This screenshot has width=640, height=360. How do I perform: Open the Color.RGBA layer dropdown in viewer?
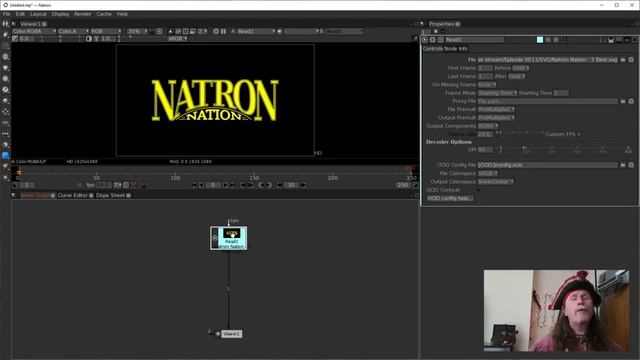(x=34, y=31)
